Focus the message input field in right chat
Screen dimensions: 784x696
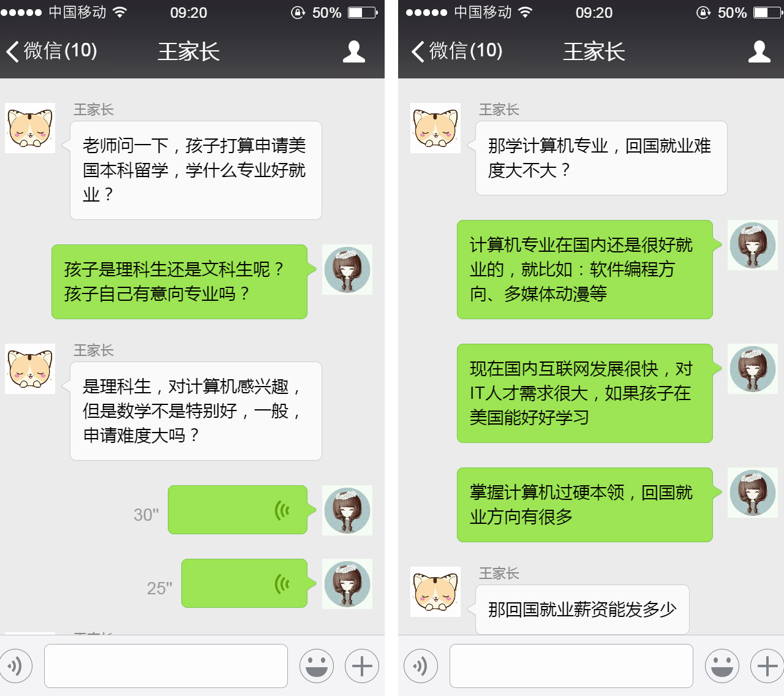pos(571,666)
